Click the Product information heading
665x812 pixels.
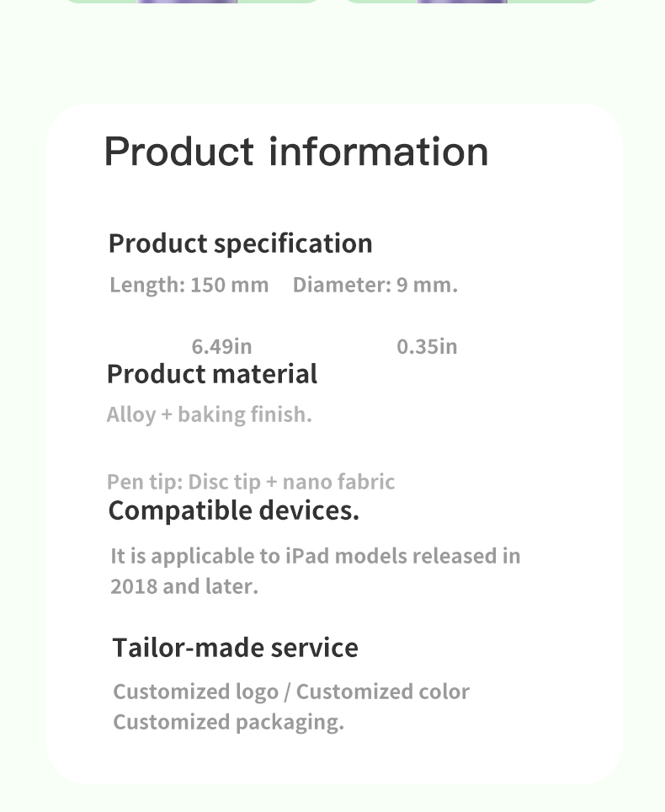(296, 152)
